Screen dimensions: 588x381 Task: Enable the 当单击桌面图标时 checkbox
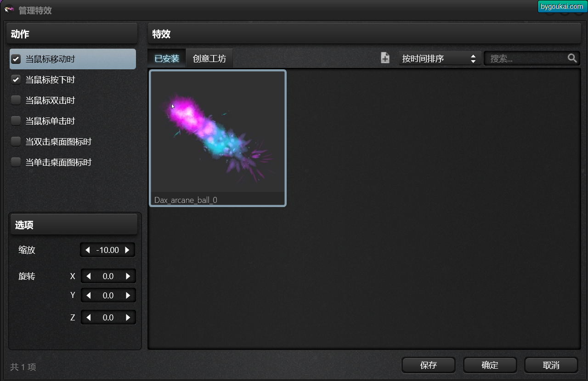pos(16,162)
